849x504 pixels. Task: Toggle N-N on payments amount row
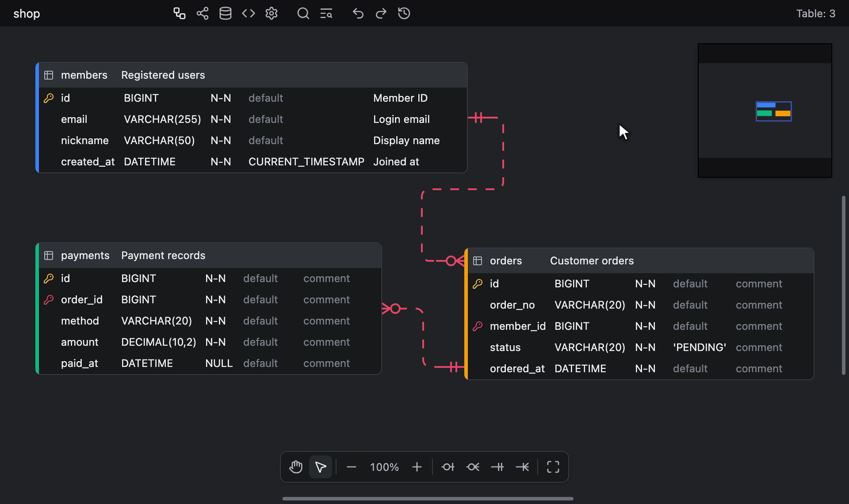point(215,342)
